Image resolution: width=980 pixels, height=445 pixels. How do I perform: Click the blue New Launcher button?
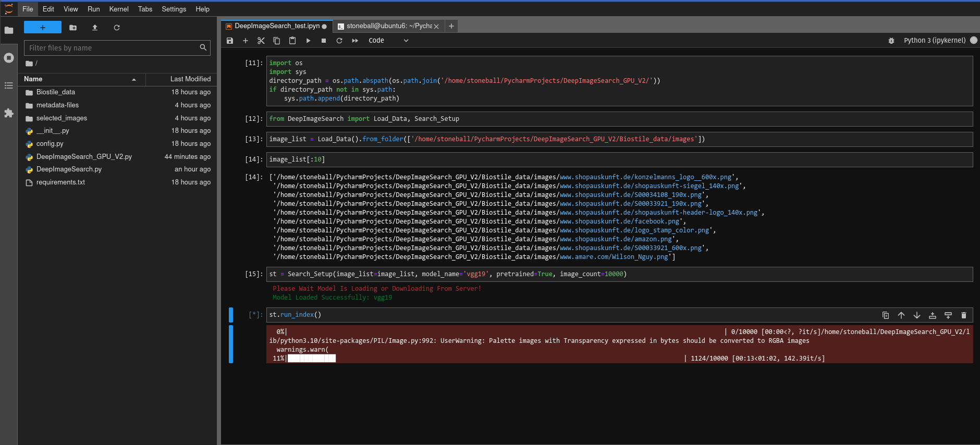(x=43, y=28)
